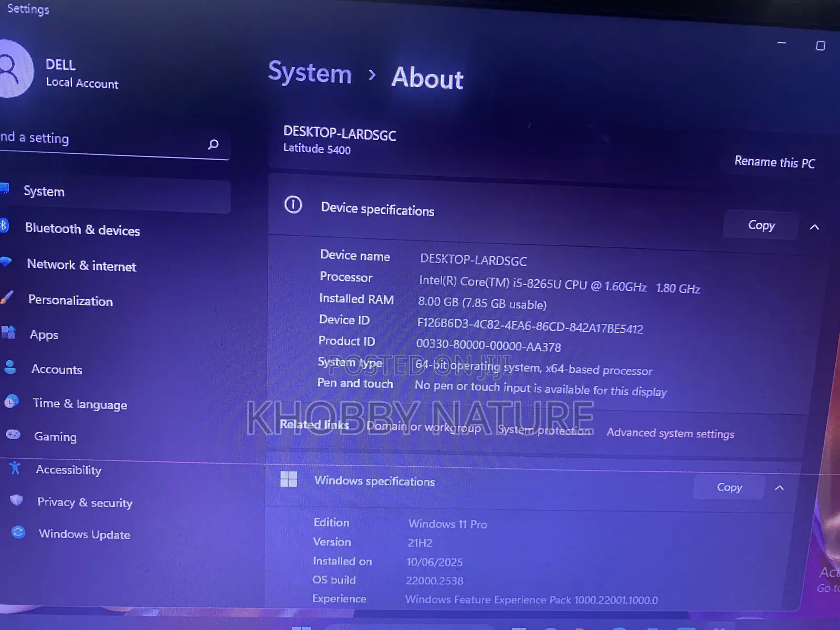The image size is (840, 630).
Task: Go back to System breadcrumb
Action: tap(310, 72)
